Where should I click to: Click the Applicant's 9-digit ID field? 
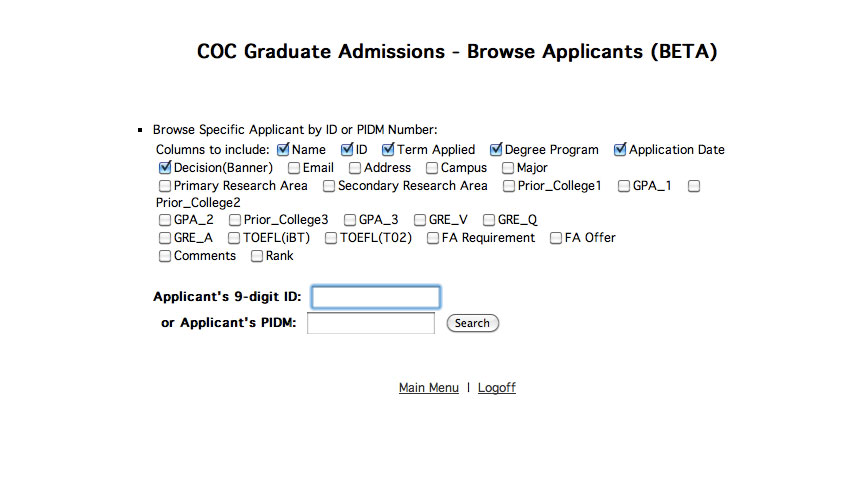click(375, 297)
